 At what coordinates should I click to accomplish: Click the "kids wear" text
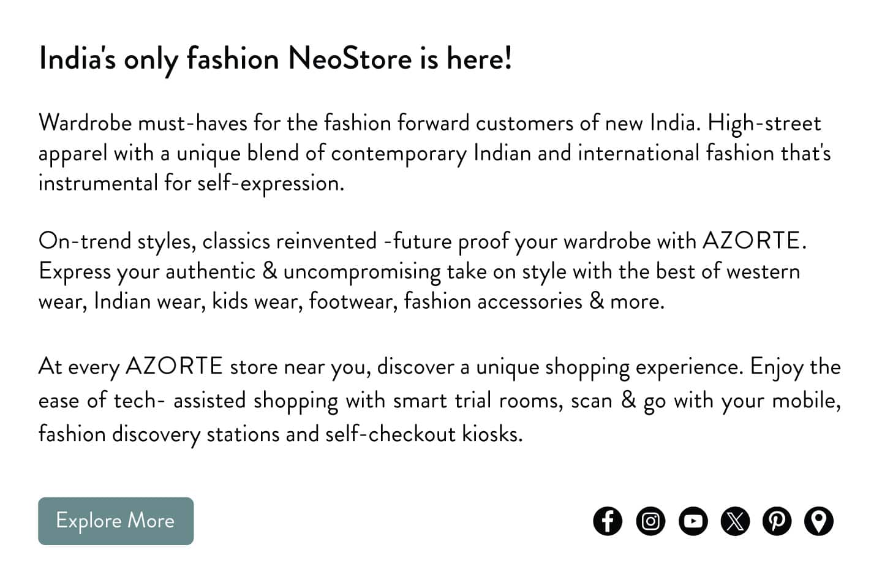(x=257, y=301)
